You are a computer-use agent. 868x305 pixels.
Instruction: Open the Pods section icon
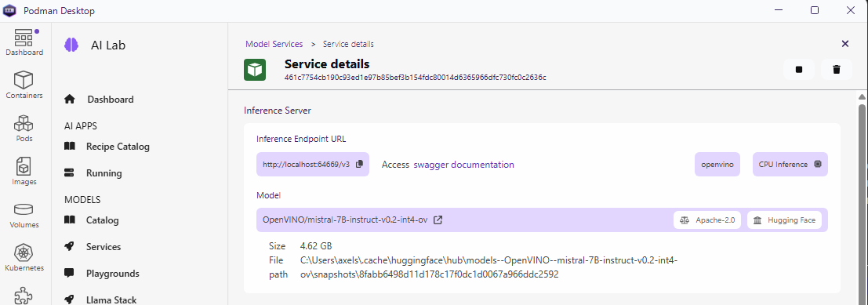[x=24, y=127]
